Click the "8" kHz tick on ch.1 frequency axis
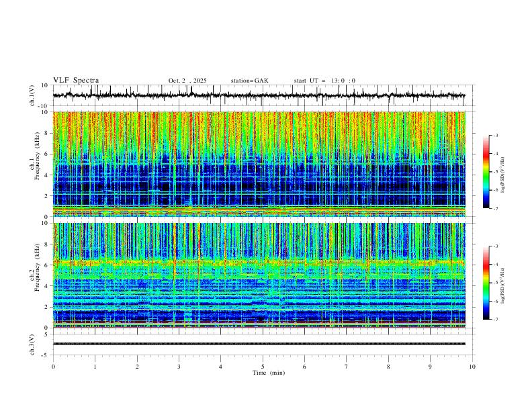This screenshot has width=532, height=411. (x=47, y=133)
